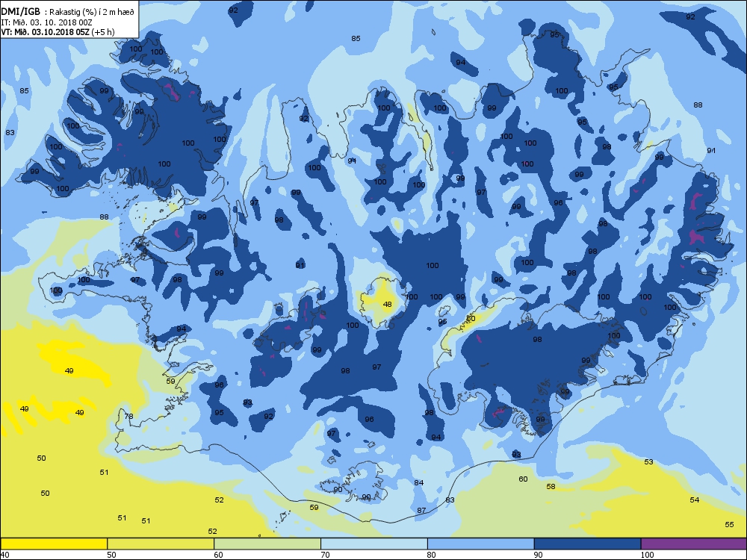Click the "Rakastig (%) í 2 m hæð" label
The width and height of the screenshot is (747, 560).
[92, 13]
